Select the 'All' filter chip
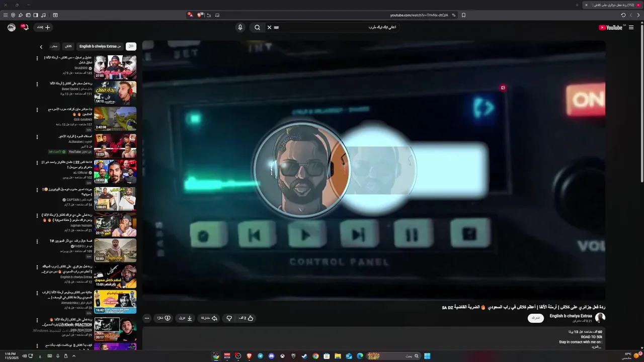Viewport: 644px width, 362px height. (x=131, y=46)
